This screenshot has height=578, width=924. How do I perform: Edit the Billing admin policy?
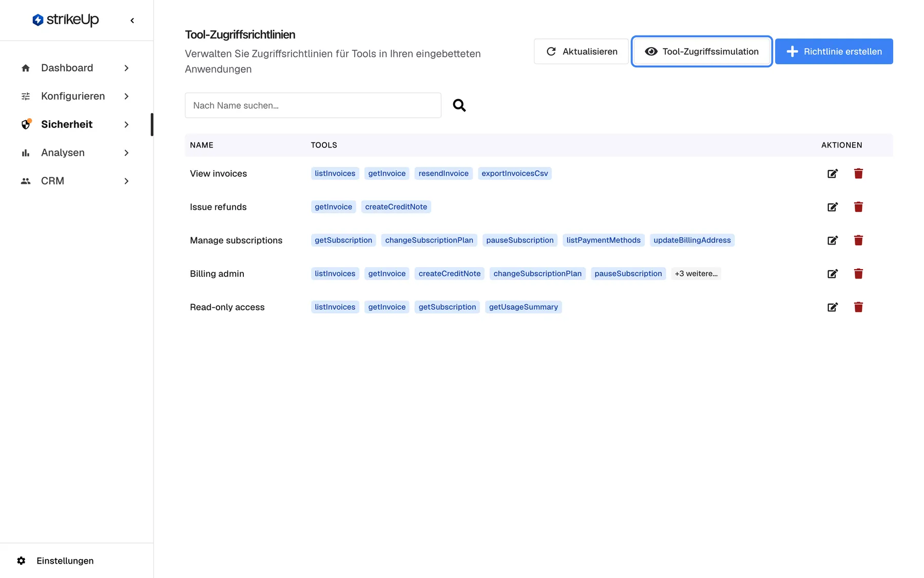[833, 274]
